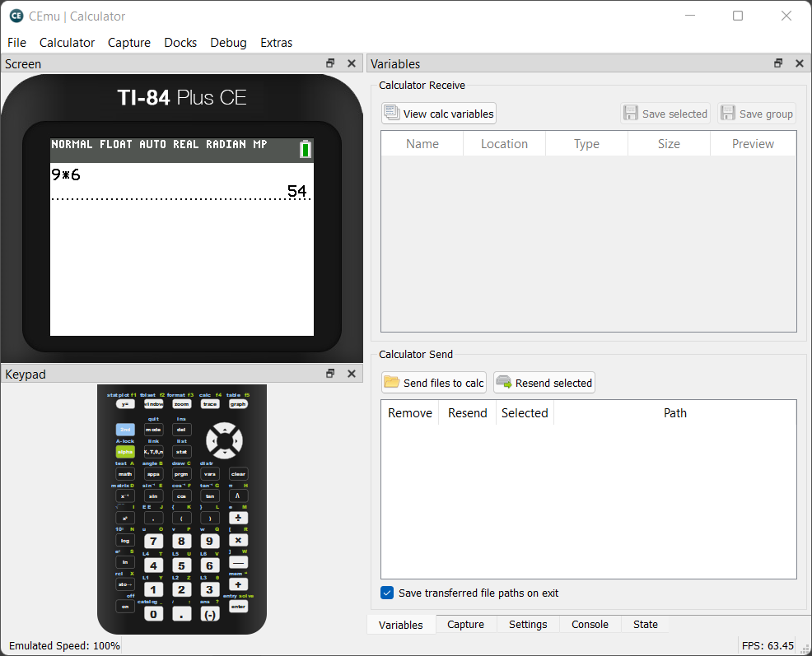812x656 pixels.
Task: Open the Extras menu
Action: coord(276,43)
